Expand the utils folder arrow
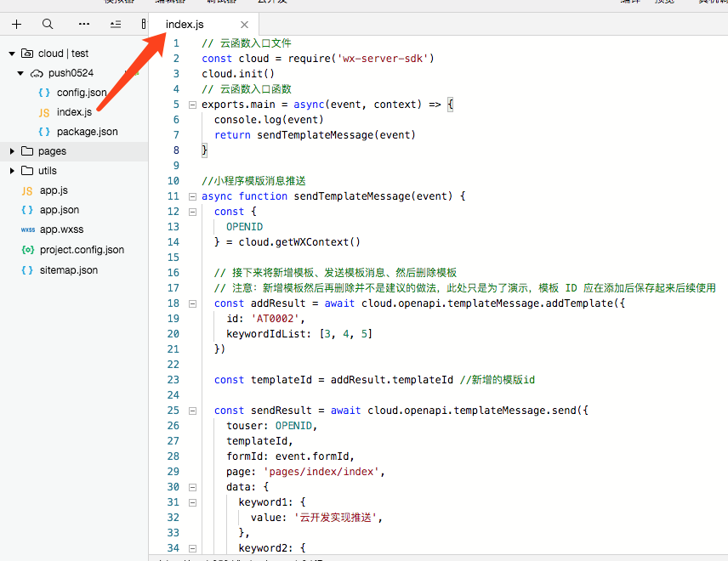 (x=12, y=171)
